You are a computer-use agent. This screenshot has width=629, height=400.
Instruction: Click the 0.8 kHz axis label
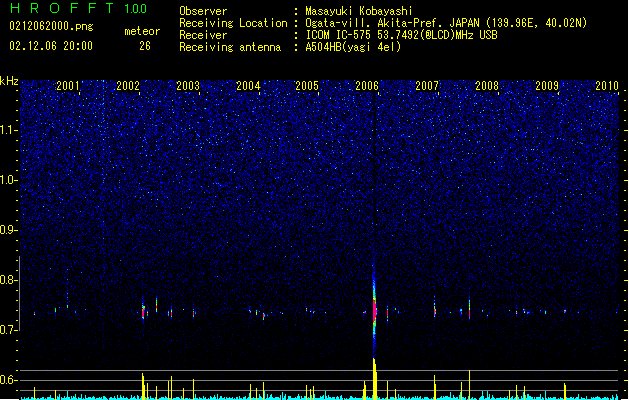(9, 280)
